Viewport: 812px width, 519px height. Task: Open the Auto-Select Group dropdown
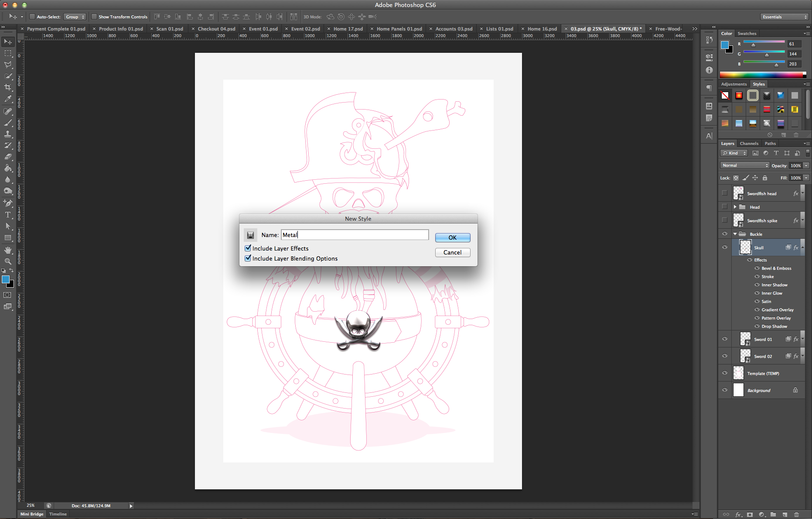point(75,17)
